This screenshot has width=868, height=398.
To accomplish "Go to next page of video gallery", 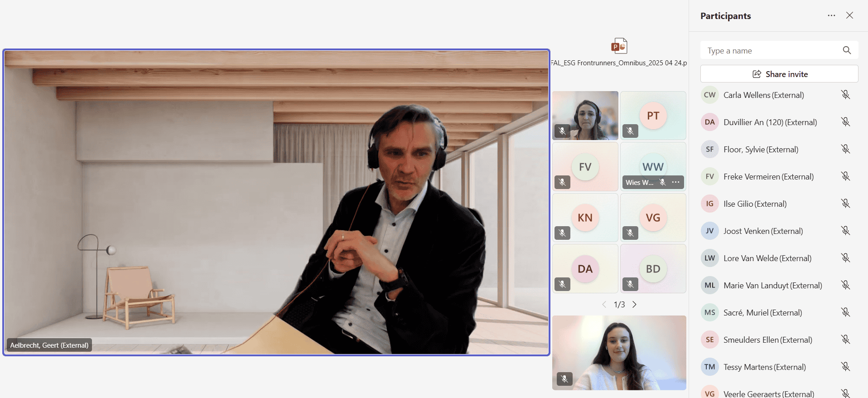I will pos(634,305).
